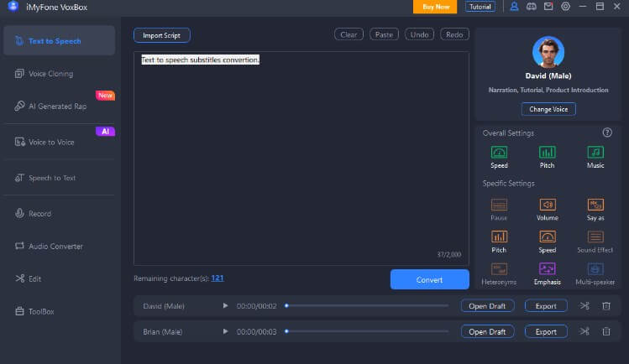Open the mail message icon
Screen dimensions: 629x364
(x=548, y=7)
